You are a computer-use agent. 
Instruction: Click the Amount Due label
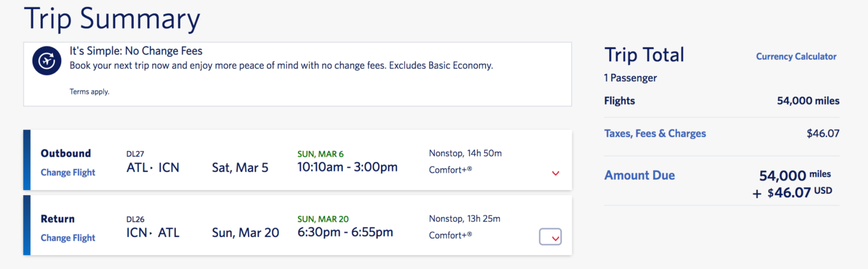tap(639, 175)
